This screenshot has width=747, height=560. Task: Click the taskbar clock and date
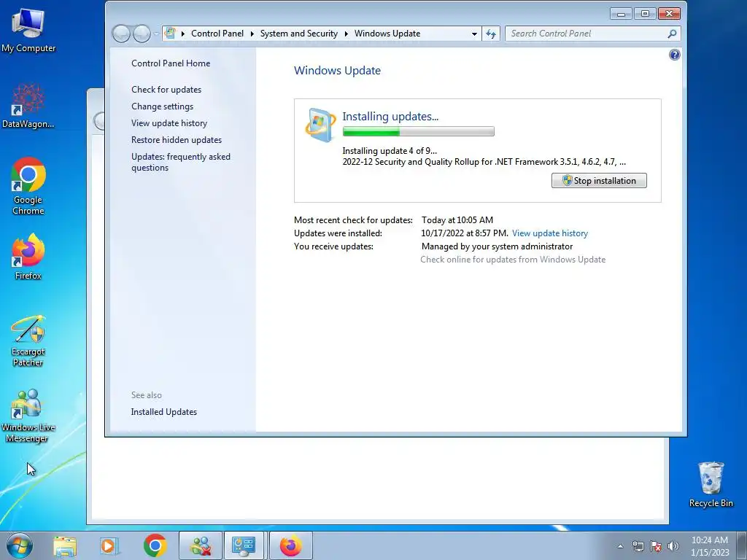[710, 546]
